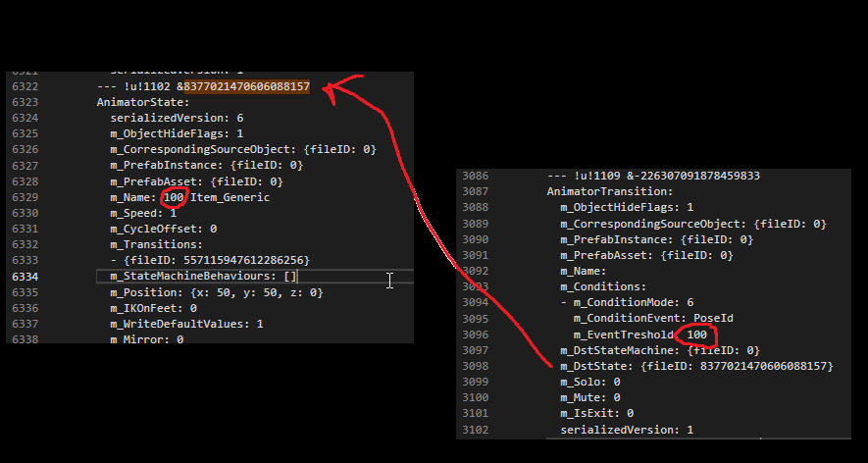Click line number 3098 in right gutter
This screenshot has height=463, width=868.
point(476,366)
